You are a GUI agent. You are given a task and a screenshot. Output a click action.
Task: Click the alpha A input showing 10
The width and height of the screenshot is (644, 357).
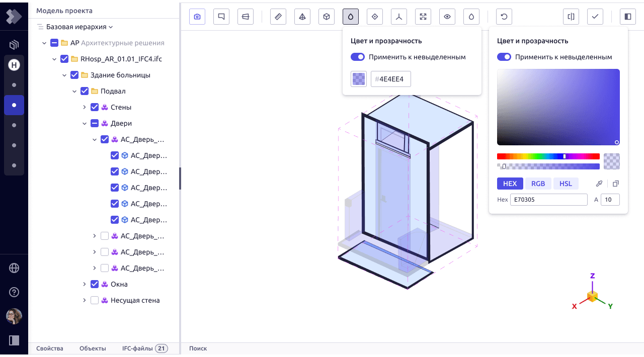[610, 200]
